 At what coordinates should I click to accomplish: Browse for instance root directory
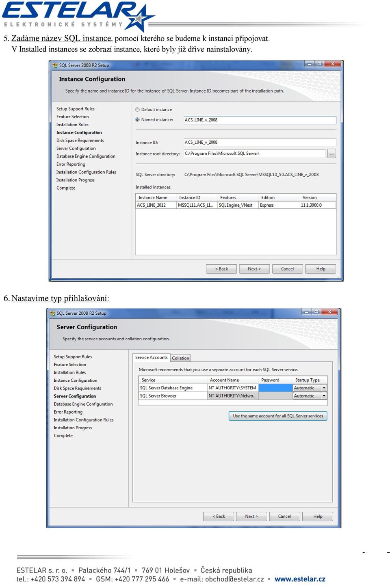pos(332,154)
